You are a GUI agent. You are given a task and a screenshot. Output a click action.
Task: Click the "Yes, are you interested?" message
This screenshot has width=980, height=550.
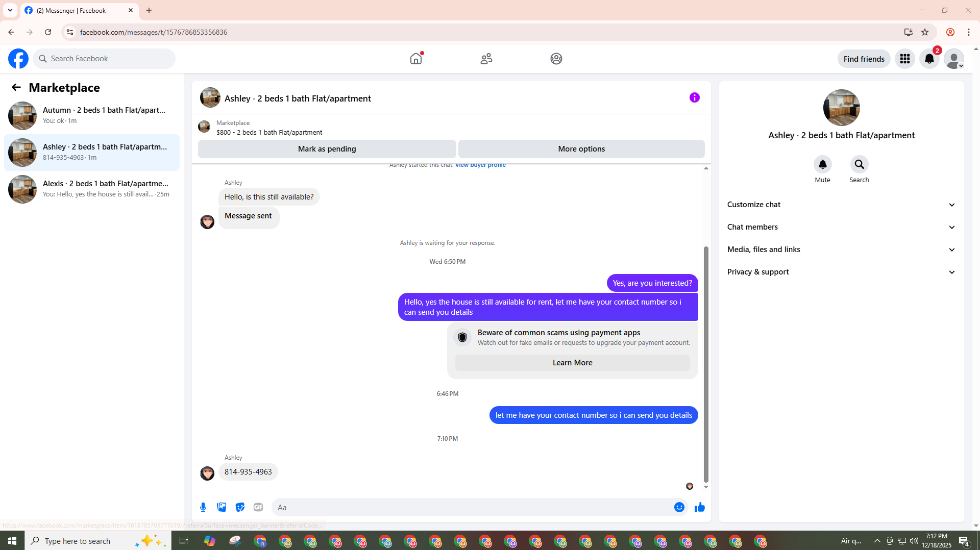click(x=652, y=283)
